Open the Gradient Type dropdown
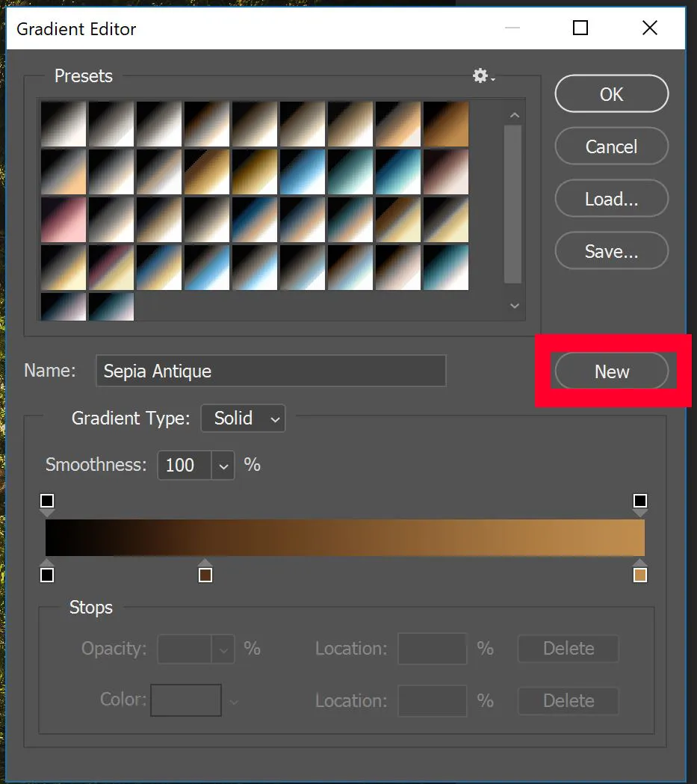Viewport: 697px width, 784px height. click(243, 419)
